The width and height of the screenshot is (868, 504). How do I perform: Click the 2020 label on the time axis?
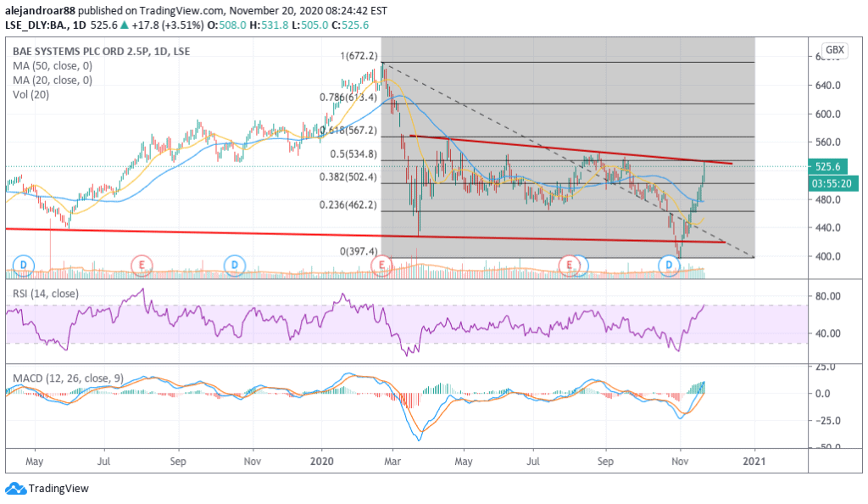[x=322, y=459]
